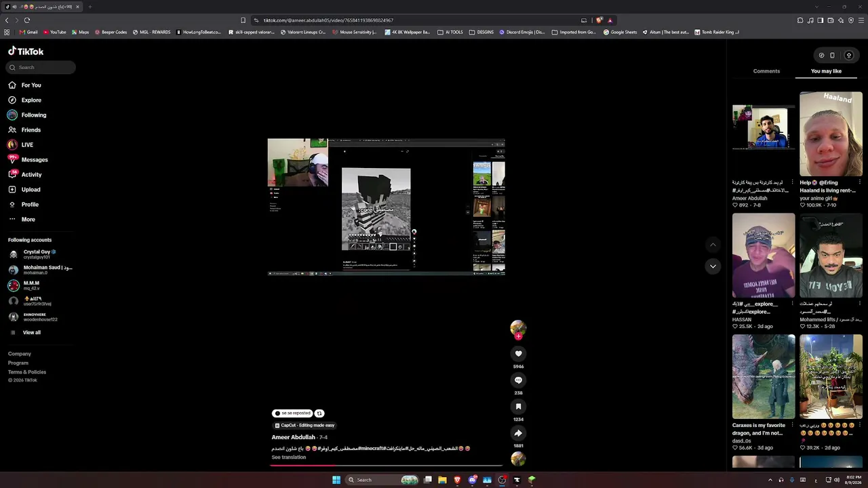The image size is (868, 488).
Task: Open the Caraxes dragon recommended video thumbnail
Action: pos(764,377)
